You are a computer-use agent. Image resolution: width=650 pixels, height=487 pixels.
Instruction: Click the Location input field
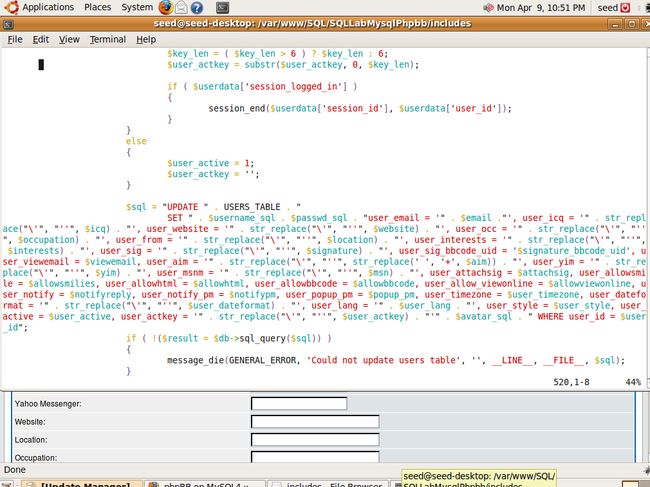[x=315, y=440]
